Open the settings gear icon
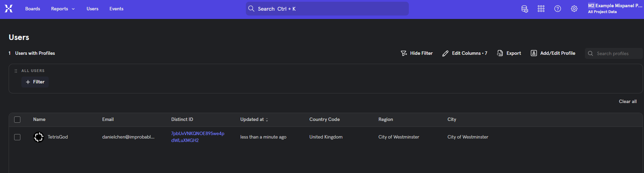This screenshot has height=173, width=644. (x=574, y=9)
